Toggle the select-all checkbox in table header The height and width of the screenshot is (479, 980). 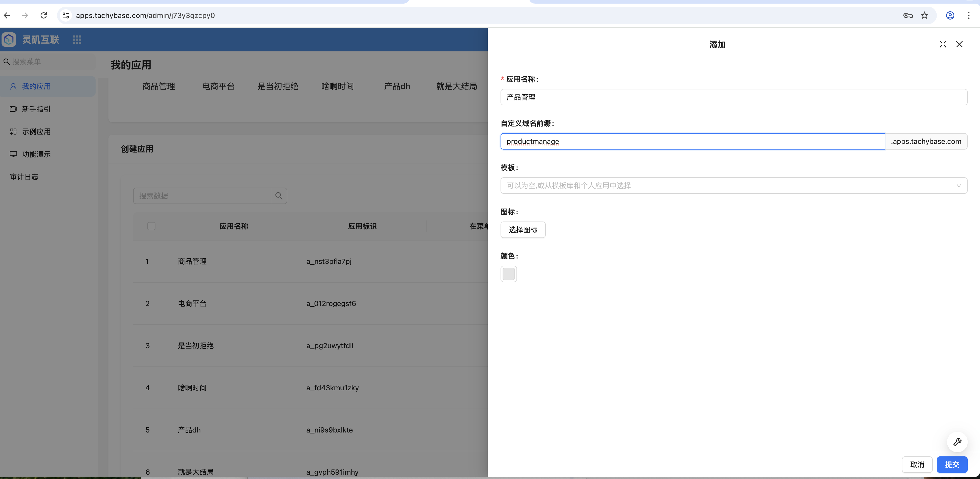(x=151, y=226)
